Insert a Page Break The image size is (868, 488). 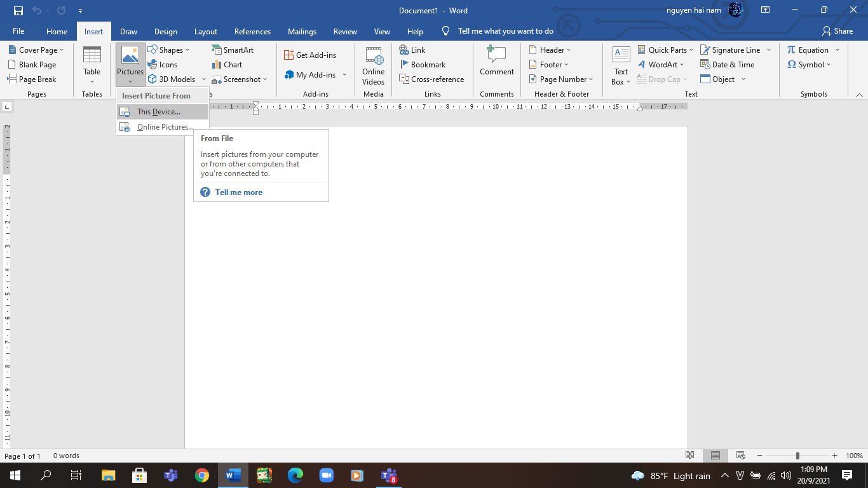(x=32, y=79)
